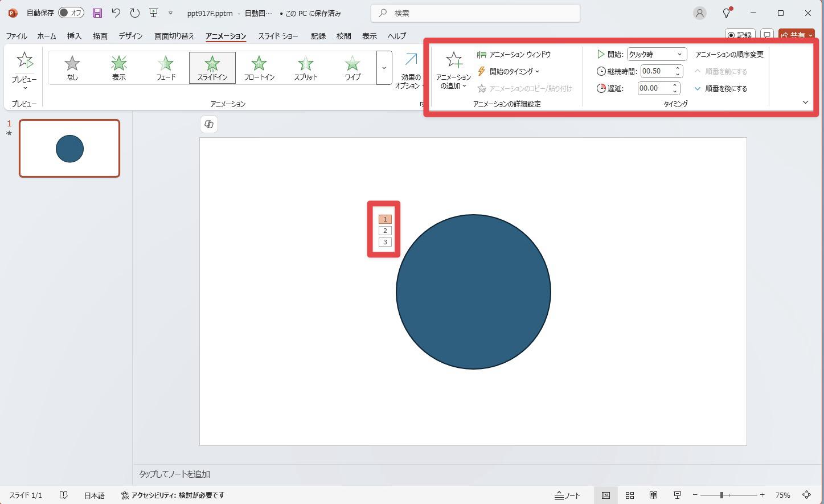The image size is (824, 504).
Task: Click アニメーションの追加 button
Action: tap(454, 71)
